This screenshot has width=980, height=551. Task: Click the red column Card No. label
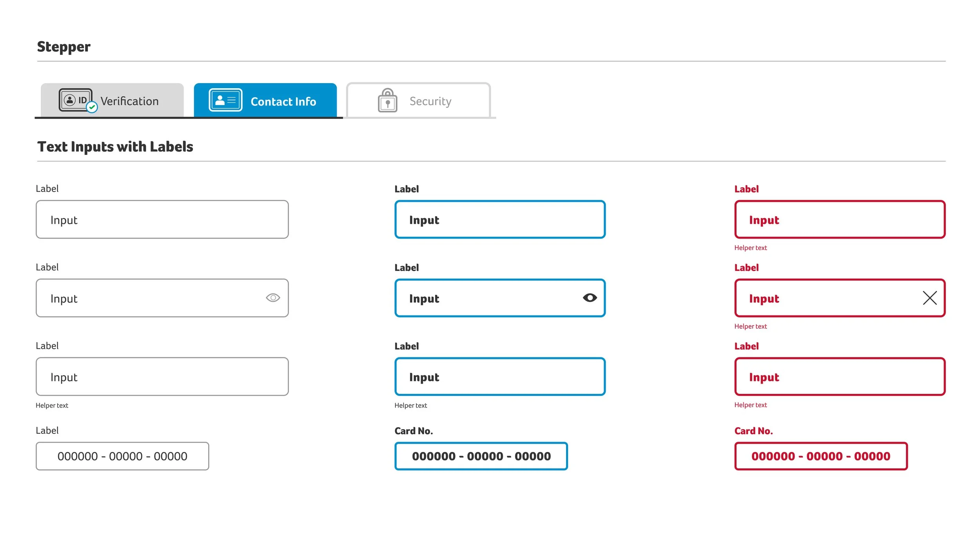pos(753,431)
